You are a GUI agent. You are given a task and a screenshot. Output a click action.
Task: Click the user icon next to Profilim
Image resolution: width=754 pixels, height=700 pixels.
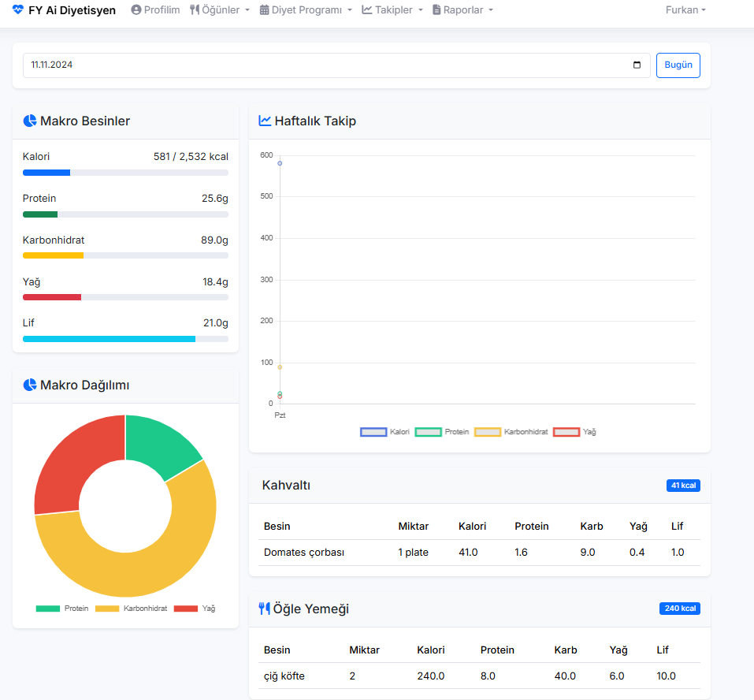point(136,9)
